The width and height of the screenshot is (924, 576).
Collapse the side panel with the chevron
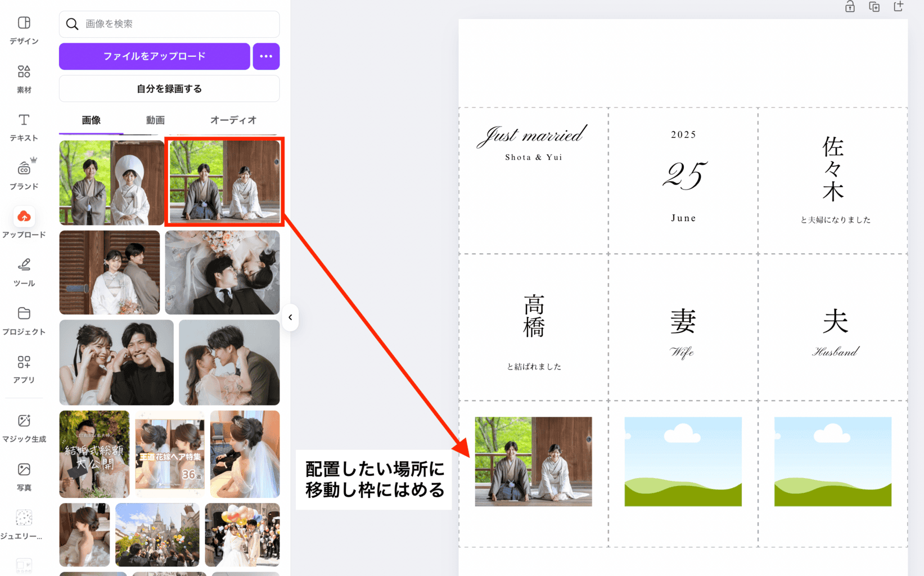pos(290,317)
